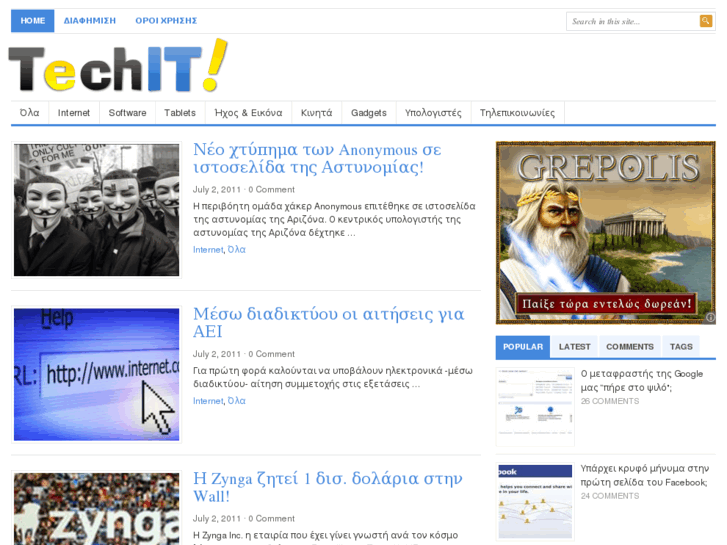Click the 26 COMMENTS link
The image size is (727, 545).
coord(610,401)
